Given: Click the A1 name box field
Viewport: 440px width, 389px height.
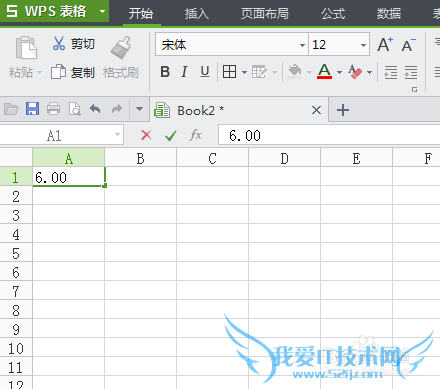Looking at the screenshot, I should click(x=62, y=135).
